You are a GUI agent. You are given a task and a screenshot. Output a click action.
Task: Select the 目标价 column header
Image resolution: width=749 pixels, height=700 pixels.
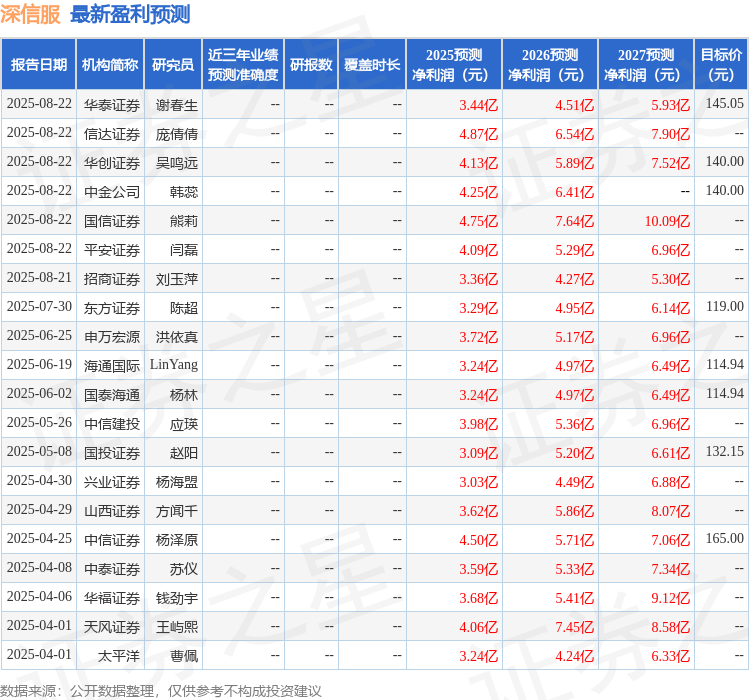pyautogui.click(x=721, y=65)
